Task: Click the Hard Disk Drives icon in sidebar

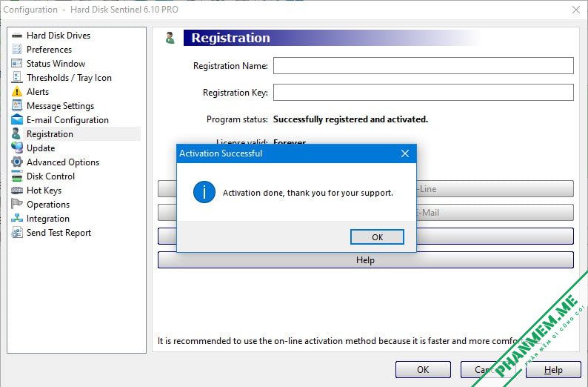Action: click(17, 36)
